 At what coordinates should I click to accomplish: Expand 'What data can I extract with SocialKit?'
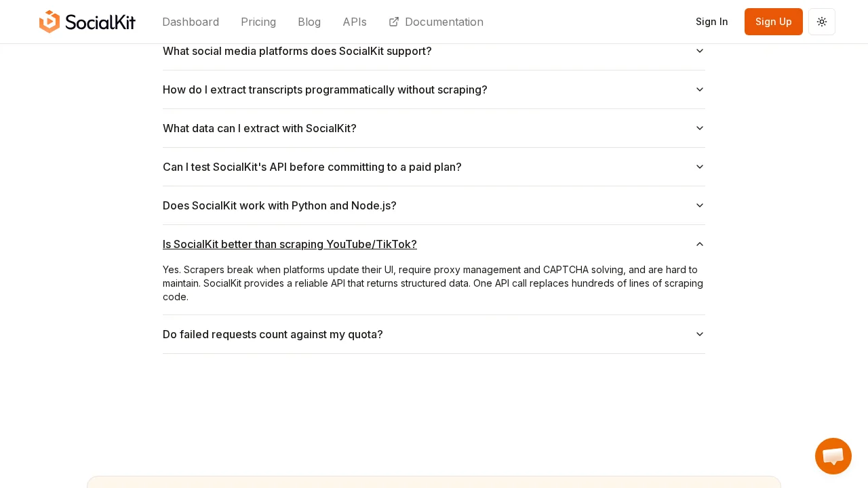[x=260, y=128]
